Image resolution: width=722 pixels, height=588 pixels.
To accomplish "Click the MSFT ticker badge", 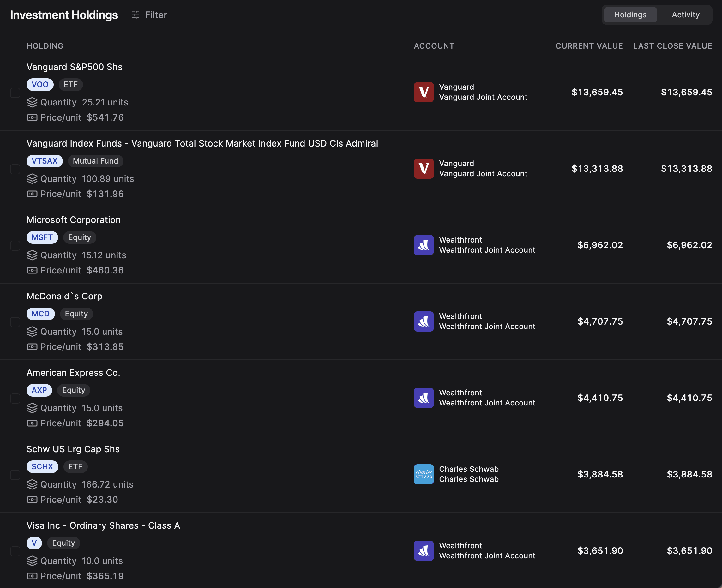I will [x=42, y=237].
